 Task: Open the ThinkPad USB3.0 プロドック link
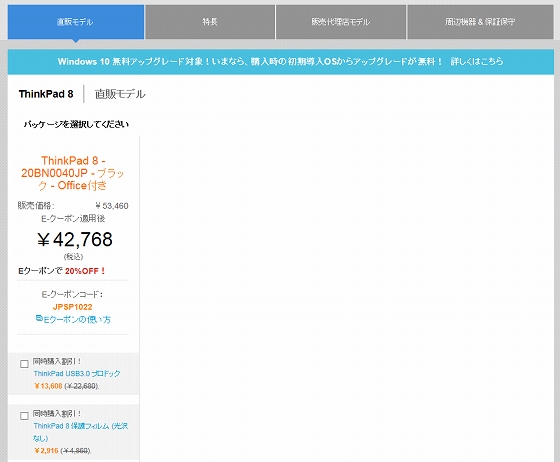tap(77, 373)
